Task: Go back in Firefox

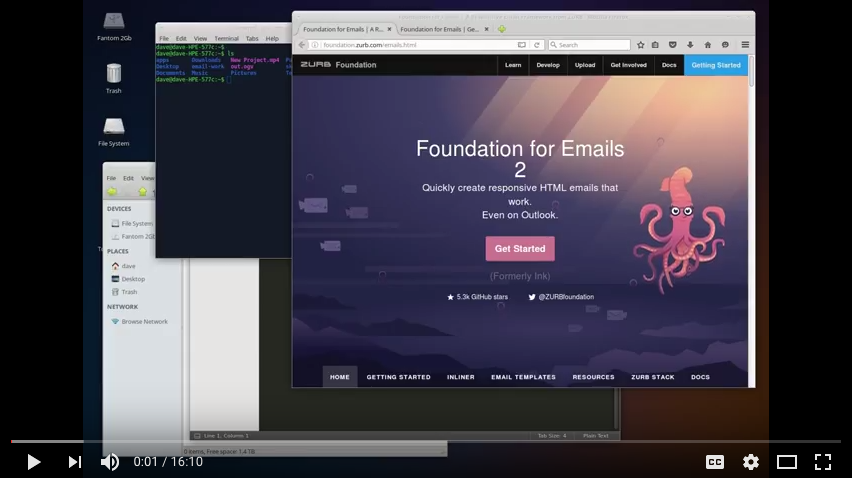Action: click(x=302, y=45)
